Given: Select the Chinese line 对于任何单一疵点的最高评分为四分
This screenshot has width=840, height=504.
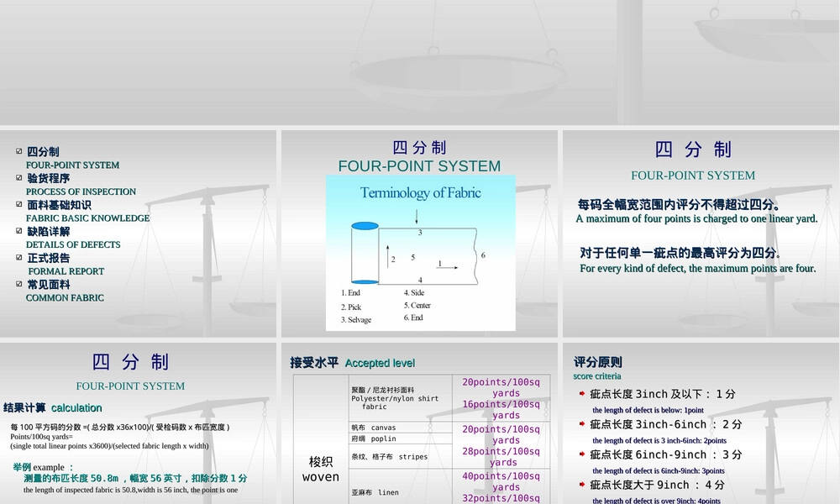Looking at the screenshot, I should [680, 253].
